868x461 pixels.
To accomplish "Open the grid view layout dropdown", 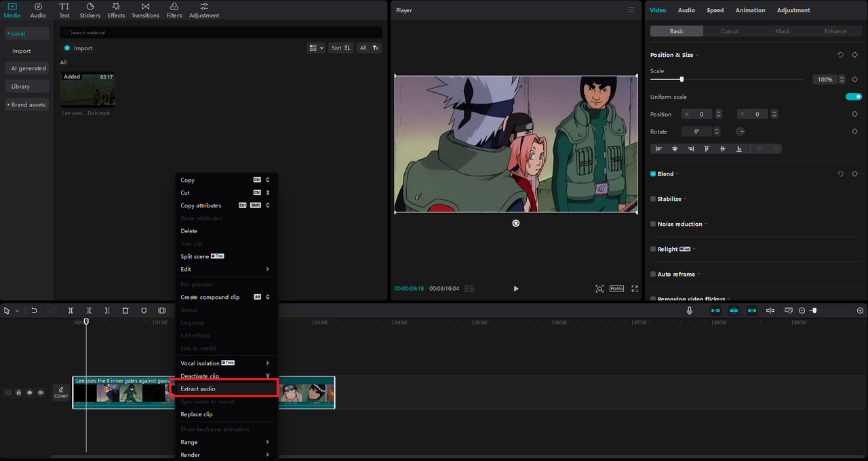I will point(316,48).
